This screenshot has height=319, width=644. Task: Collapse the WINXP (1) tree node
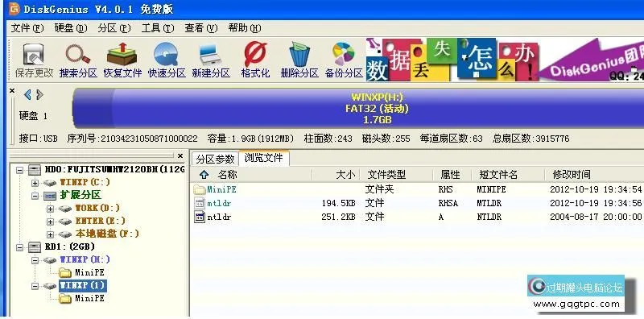[35, 286]
